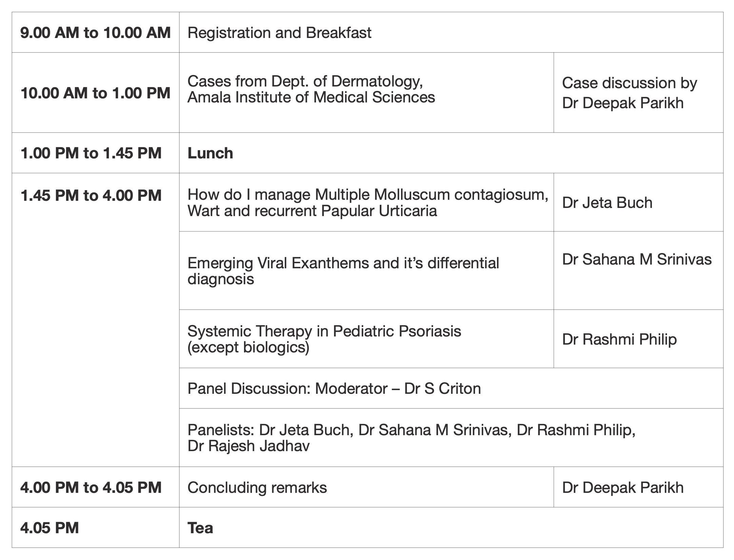This screenshot has width=734, height=560.
Task: Click the '9.00 AM to 10.00 AM' time cell
Action: tap(95, 33)
